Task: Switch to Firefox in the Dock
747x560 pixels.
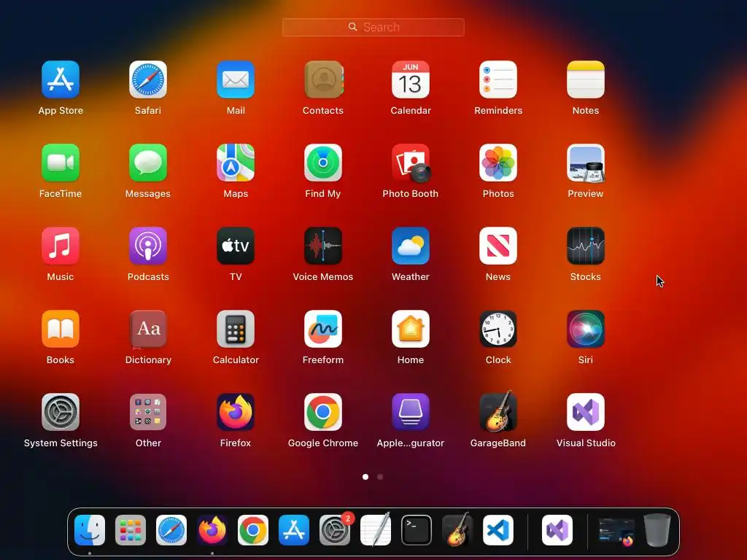Action: tap(212, 530)
